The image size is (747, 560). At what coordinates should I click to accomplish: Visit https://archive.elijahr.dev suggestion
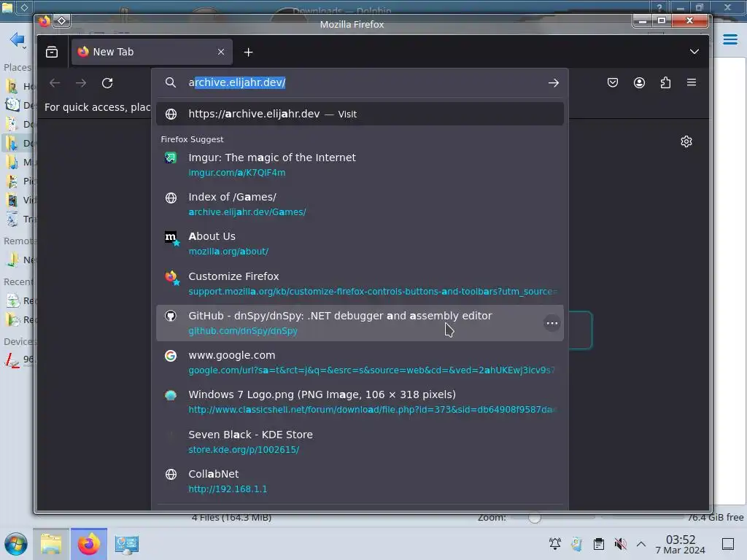pos(360,114)
